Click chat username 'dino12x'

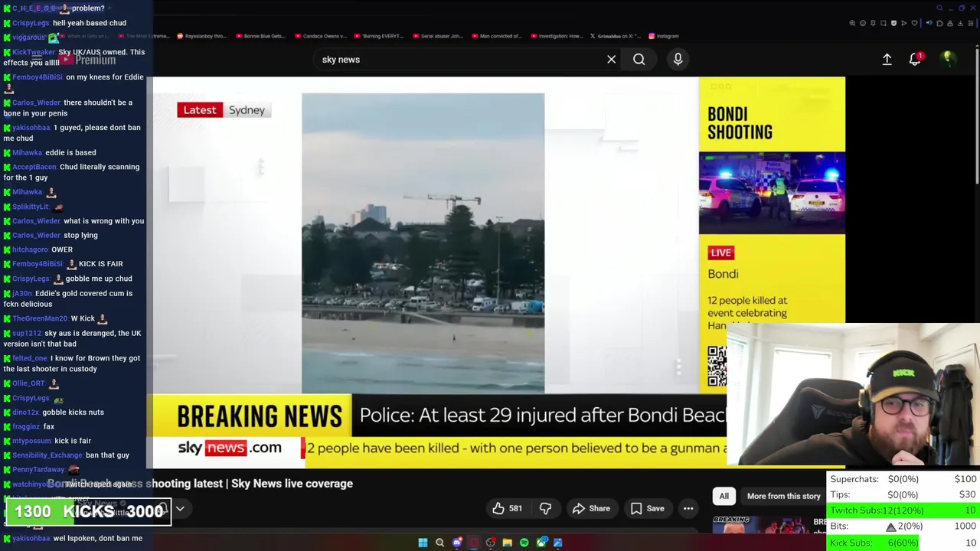[x=25, y=412]
